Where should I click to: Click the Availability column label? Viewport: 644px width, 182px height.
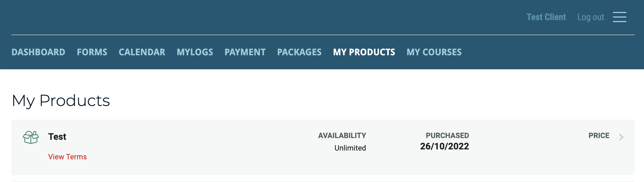[342, 136]
